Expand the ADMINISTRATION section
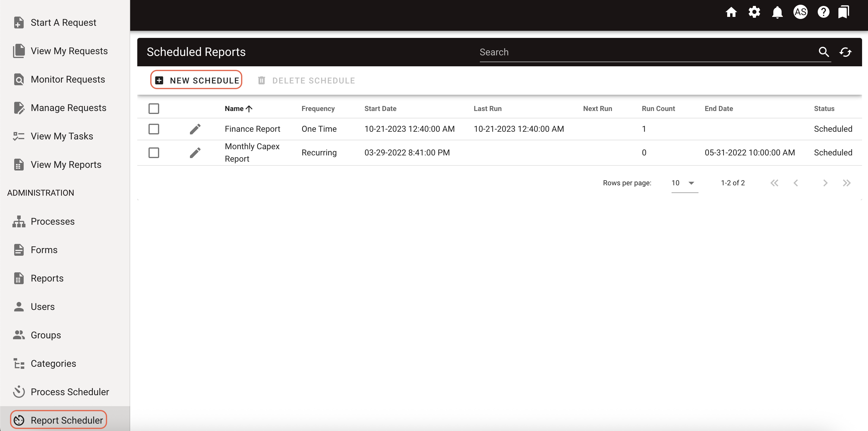This screenshot has height=431, width=868. point(40,193)
